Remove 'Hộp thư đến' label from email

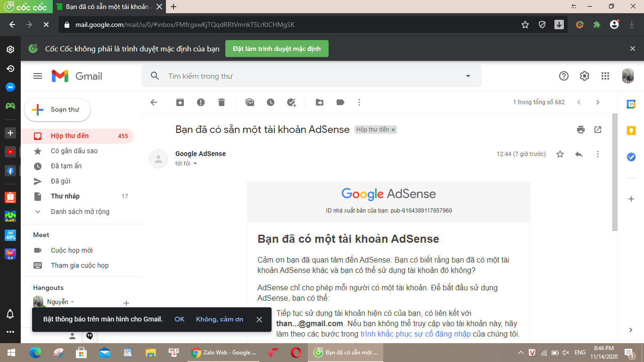click(393, 130)
